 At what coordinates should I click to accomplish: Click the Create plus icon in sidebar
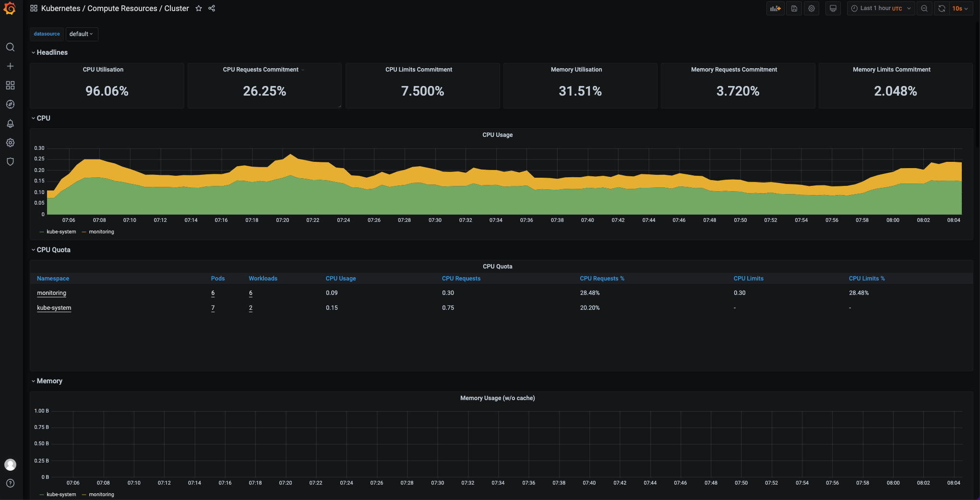point(10,66)
